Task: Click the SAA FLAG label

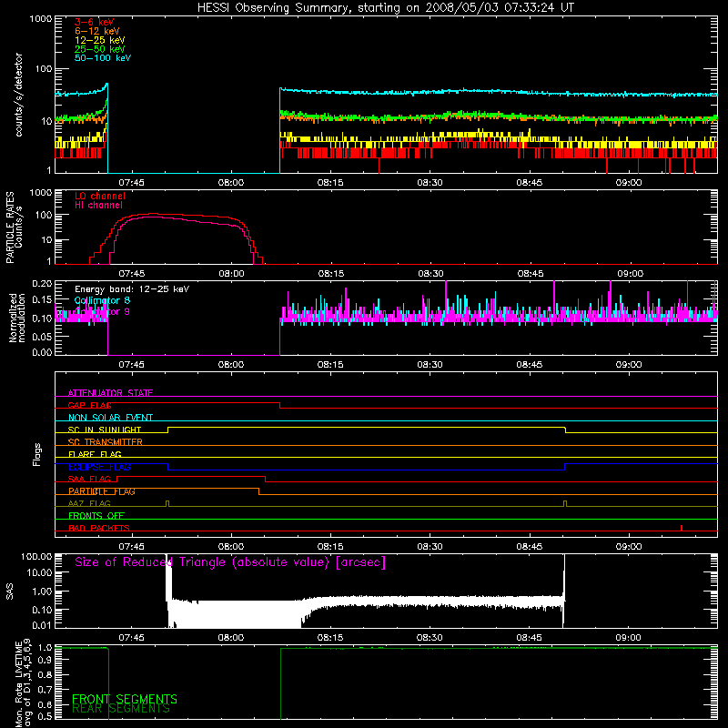Action: 89,479
